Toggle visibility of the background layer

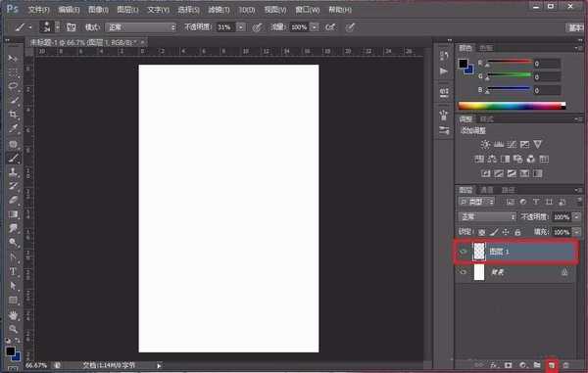coord(464,272)
